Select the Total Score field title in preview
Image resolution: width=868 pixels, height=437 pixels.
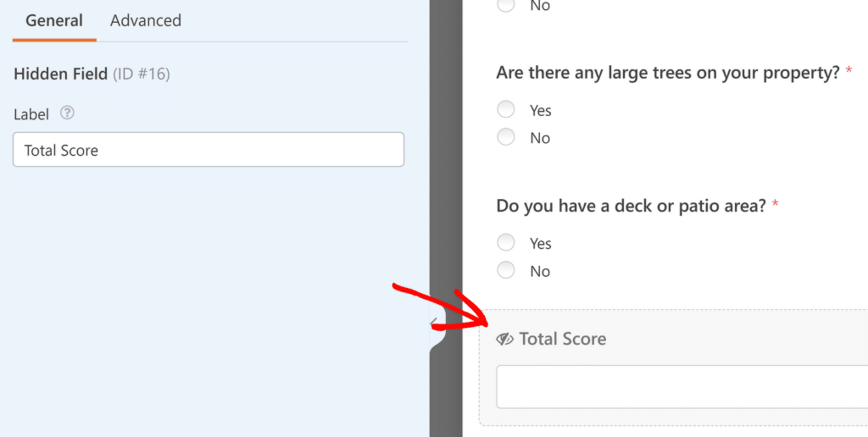563,339
